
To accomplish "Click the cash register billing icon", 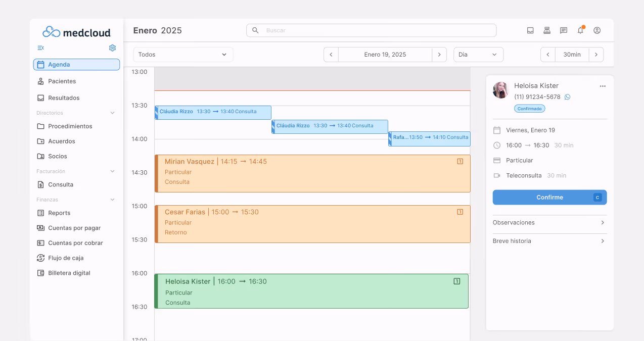I will (546, 30).
